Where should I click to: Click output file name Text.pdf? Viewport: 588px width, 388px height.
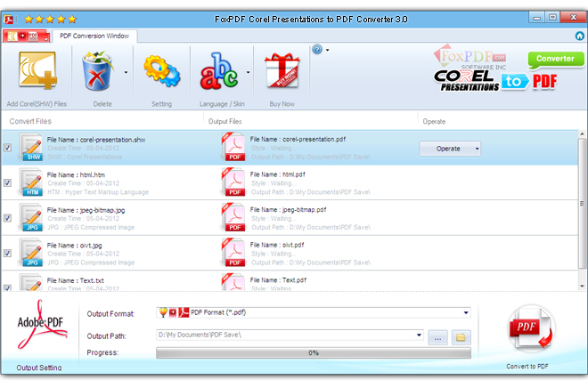tap(294, 280)
